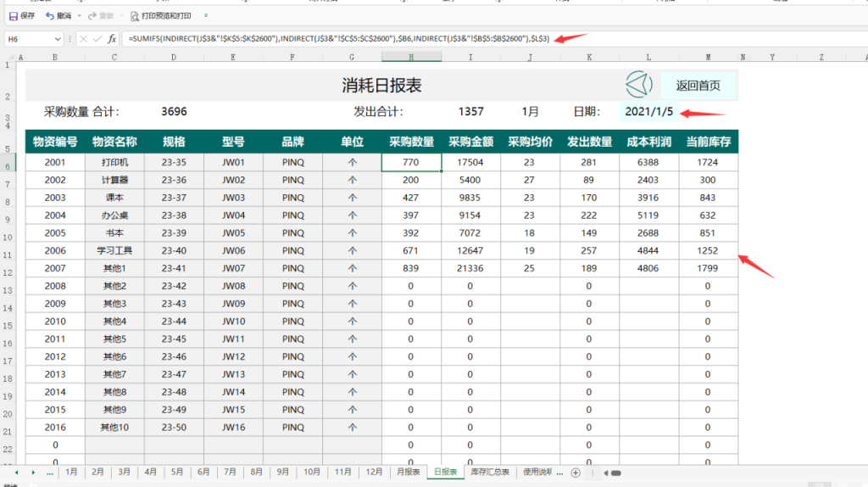Viewport: 868px width, 487px height.
Task: Open the Name Box dropdown showing H6
Action: pyautogui.click(x=58, y=39)
